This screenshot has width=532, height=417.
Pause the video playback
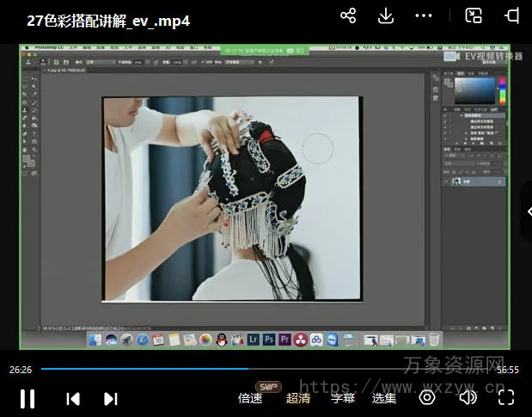[x=28, y=398]
